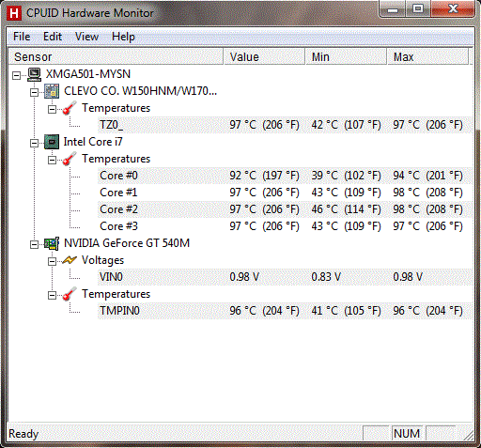The width and height of the screenshot is (481, 448).
Task: Click the Max column header
Action: [428, 56]
